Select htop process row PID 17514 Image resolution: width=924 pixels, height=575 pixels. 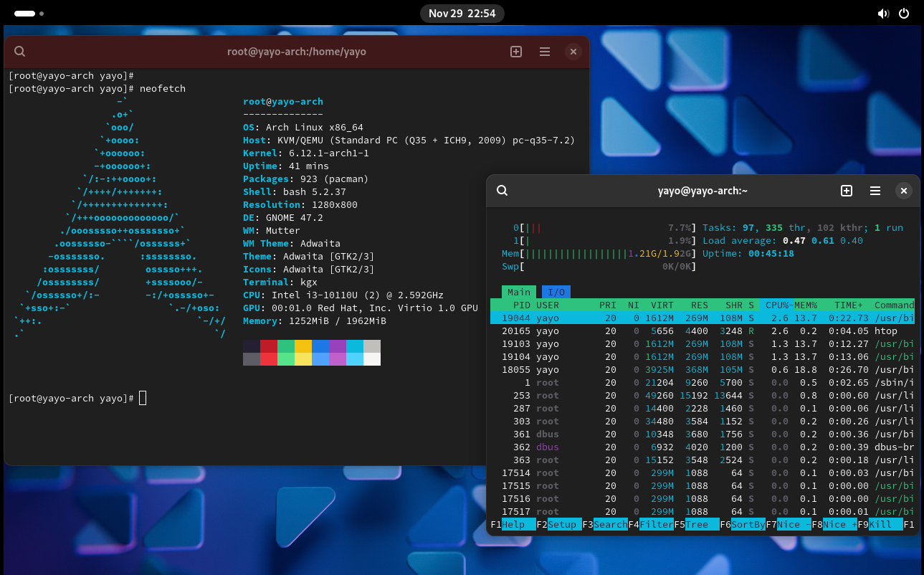702,473
